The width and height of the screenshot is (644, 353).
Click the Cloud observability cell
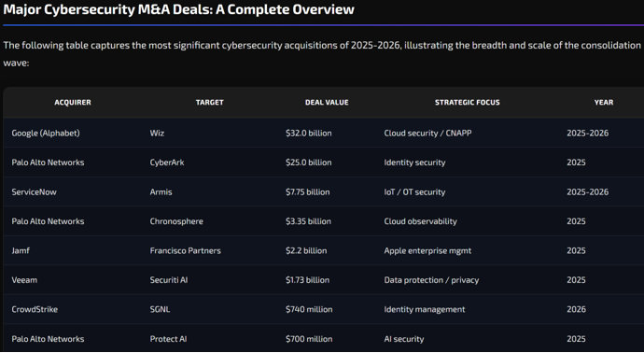[420, 221]
